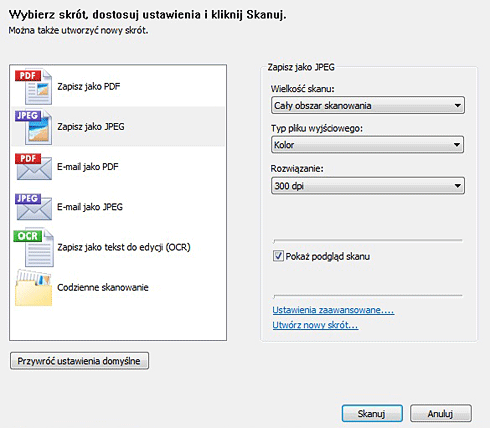The height and width of the screenshot is (428, 490).
Task: Select Zapisz jako tekst do edycji (OCR) entry
Action: click(x=118, y=247)
